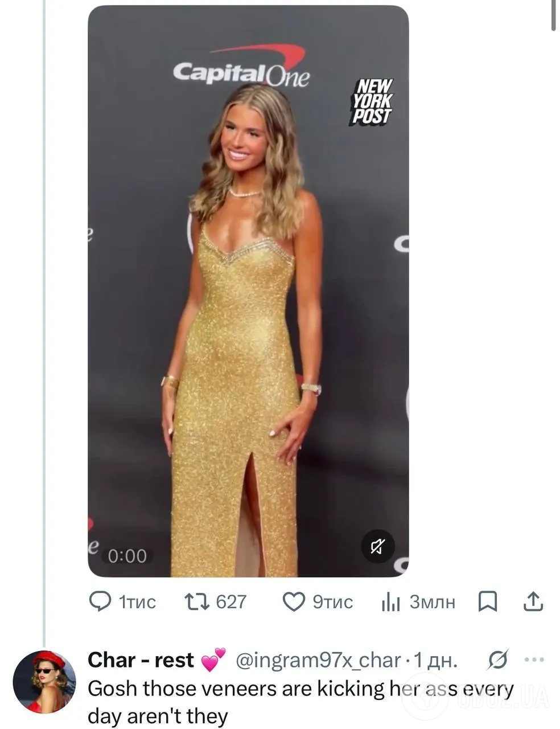Click the 1тис replies count

coord(137,601)
